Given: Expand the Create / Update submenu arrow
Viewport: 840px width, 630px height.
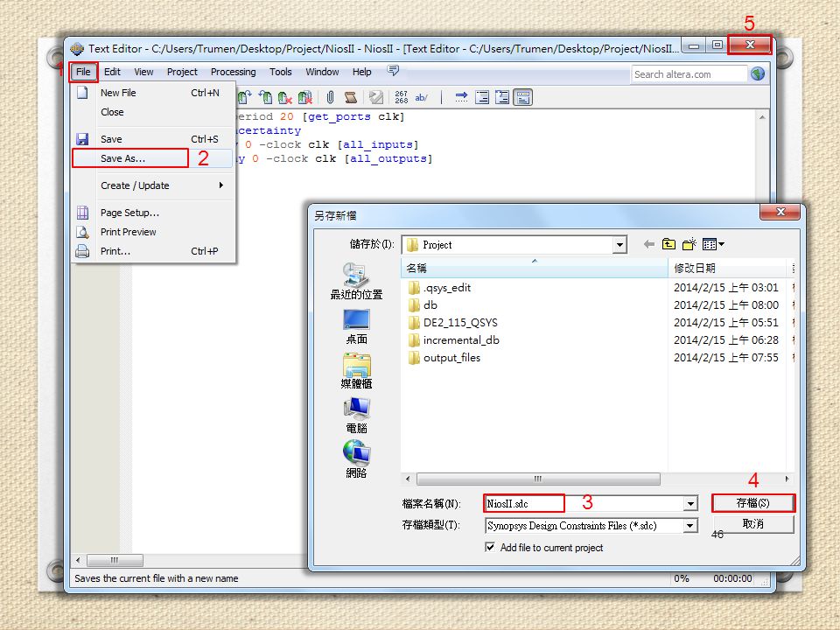Looking at the screenshot, I should point(220,185).
